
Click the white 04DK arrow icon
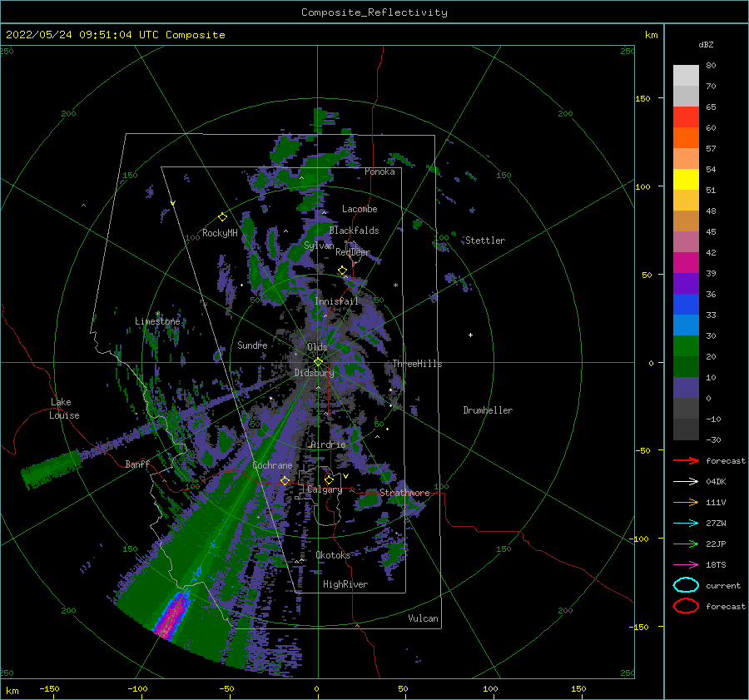(686, 481)
